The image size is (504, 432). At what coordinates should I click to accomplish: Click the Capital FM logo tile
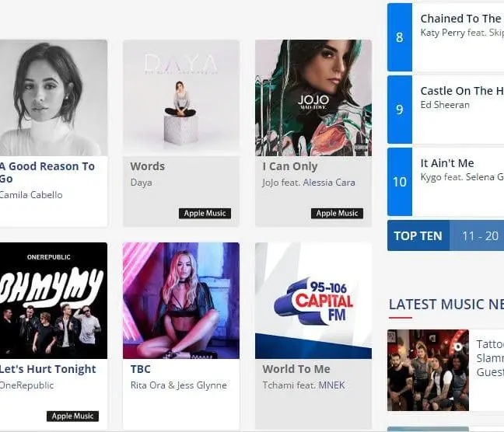313,301
